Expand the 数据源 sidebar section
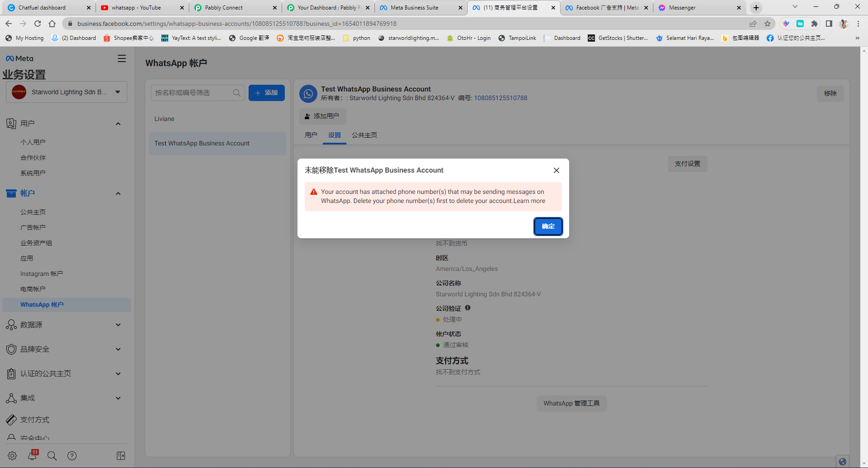Screen dimensions: 868x468 [x=118, y=325]
